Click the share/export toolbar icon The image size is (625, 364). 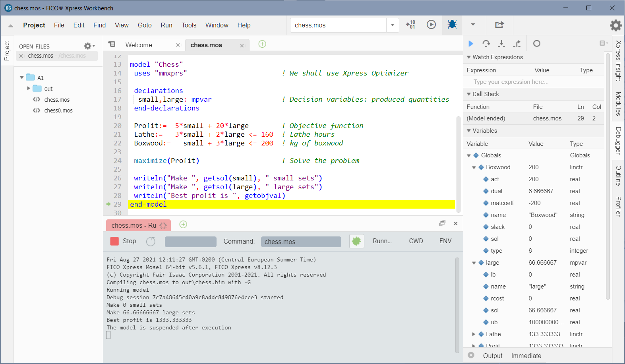[499, 25]
